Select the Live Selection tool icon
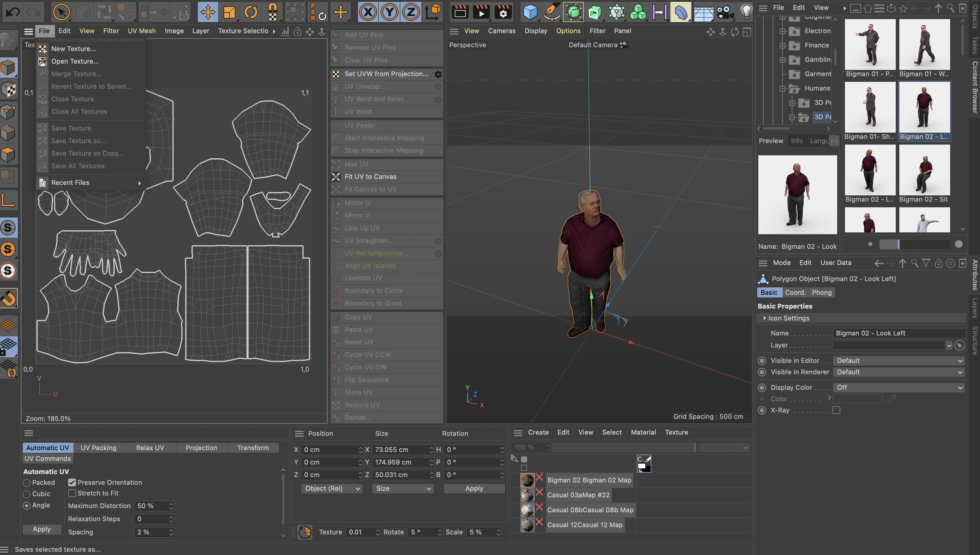This screenshot has height=555, width=980. [x=61, y=12]
